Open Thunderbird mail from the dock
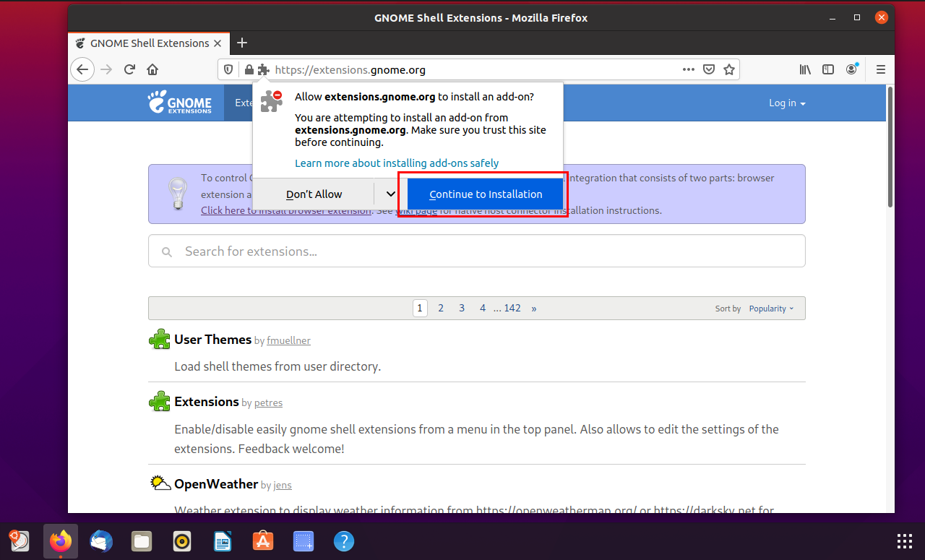 point(101,540)
